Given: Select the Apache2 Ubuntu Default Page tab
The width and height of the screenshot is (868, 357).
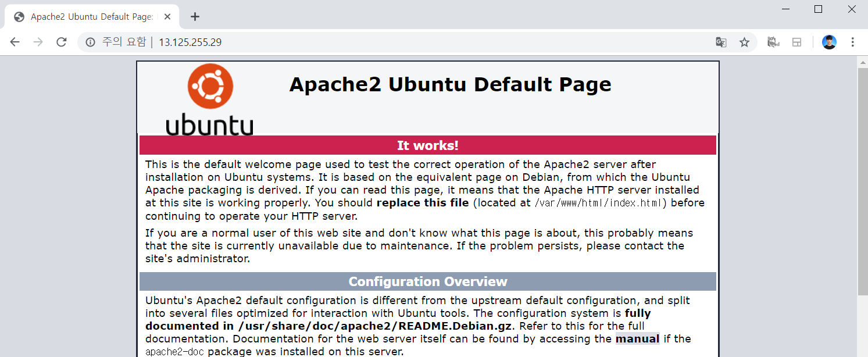Looking at the screenshot, I should pos(93,16).
